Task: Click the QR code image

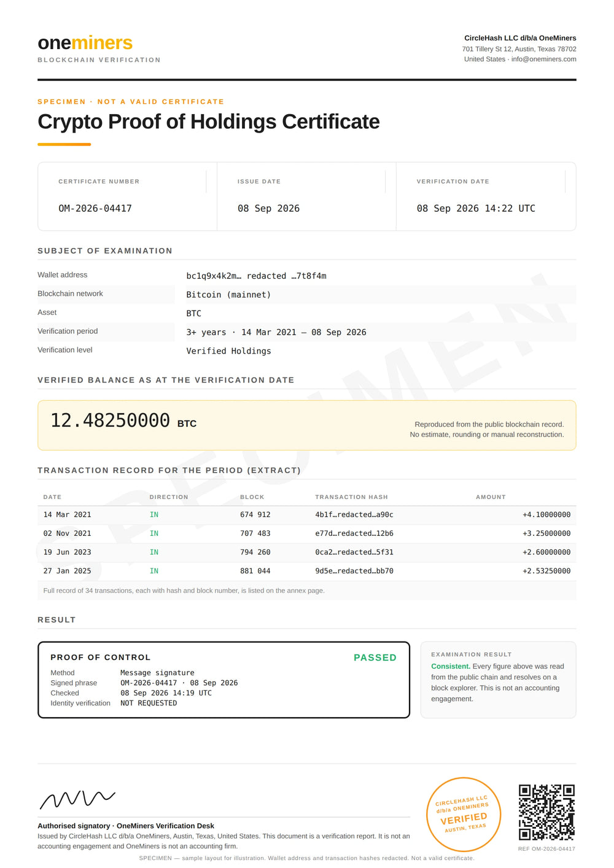Action: [x=546, y=812]
